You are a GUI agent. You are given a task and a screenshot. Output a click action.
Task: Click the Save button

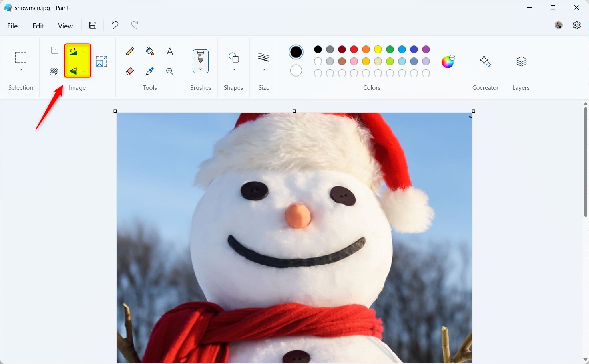tap(92, 25)
